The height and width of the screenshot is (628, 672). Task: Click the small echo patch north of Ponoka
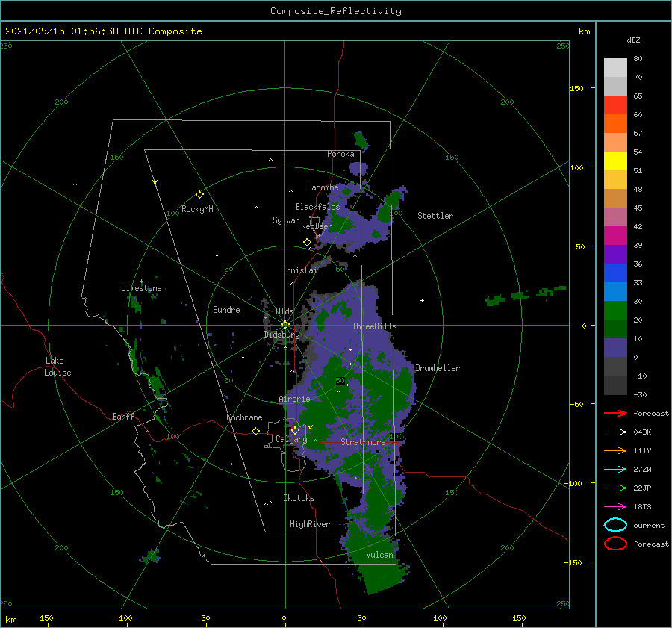click(361, 140)
